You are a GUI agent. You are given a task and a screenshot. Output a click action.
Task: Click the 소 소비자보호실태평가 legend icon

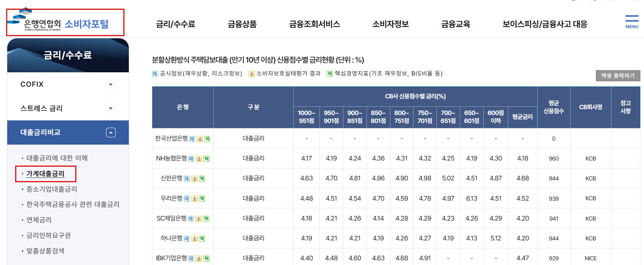[x=251, y=74]
